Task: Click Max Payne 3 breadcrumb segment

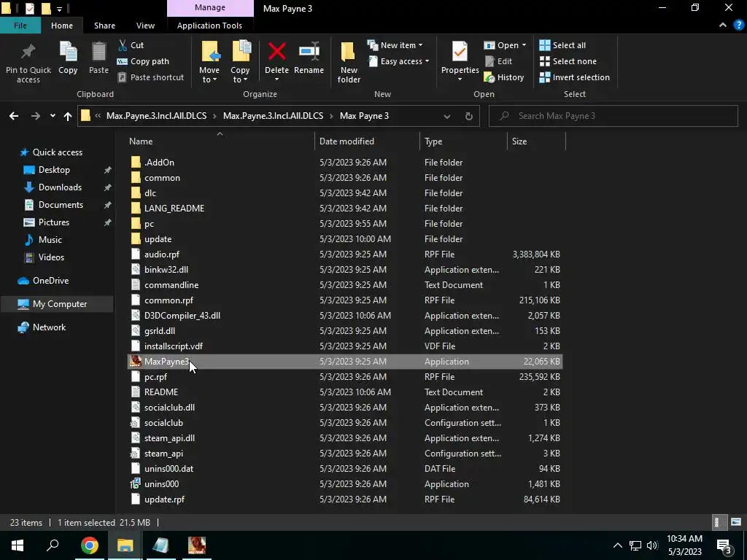Action: pyautogui.click(x=365, y=116)
